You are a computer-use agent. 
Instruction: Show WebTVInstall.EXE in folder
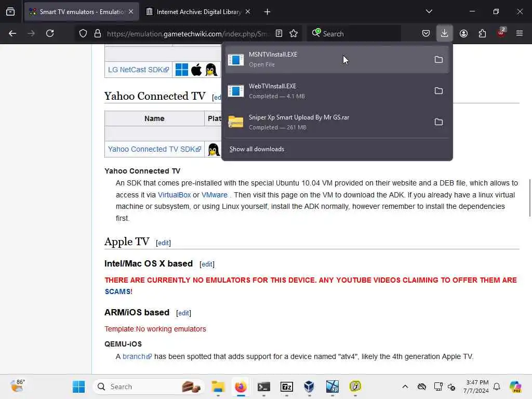tap(438, 91)
